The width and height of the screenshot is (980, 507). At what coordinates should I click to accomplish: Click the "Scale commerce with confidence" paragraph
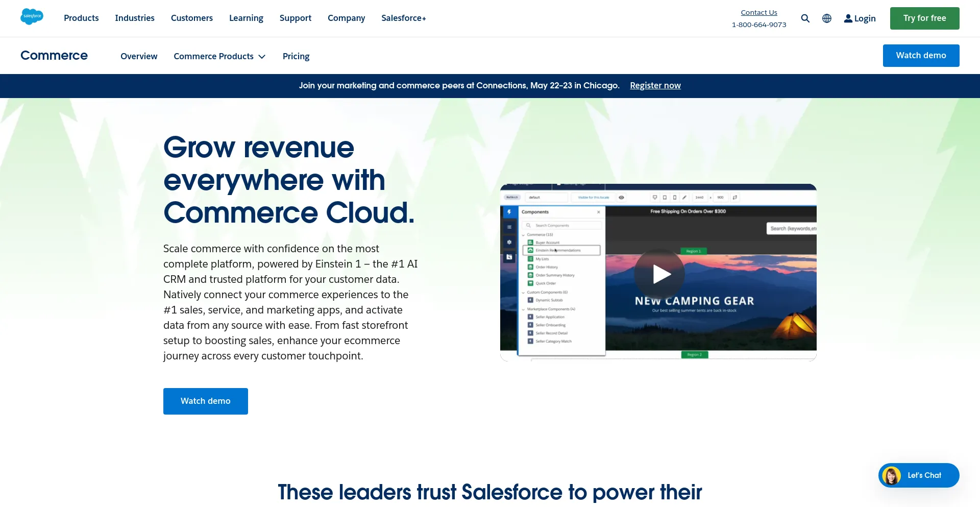290,302
